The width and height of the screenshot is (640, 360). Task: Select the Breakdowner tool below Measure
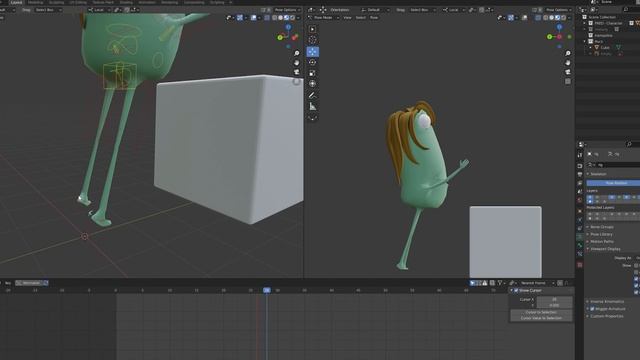(312, 118)
